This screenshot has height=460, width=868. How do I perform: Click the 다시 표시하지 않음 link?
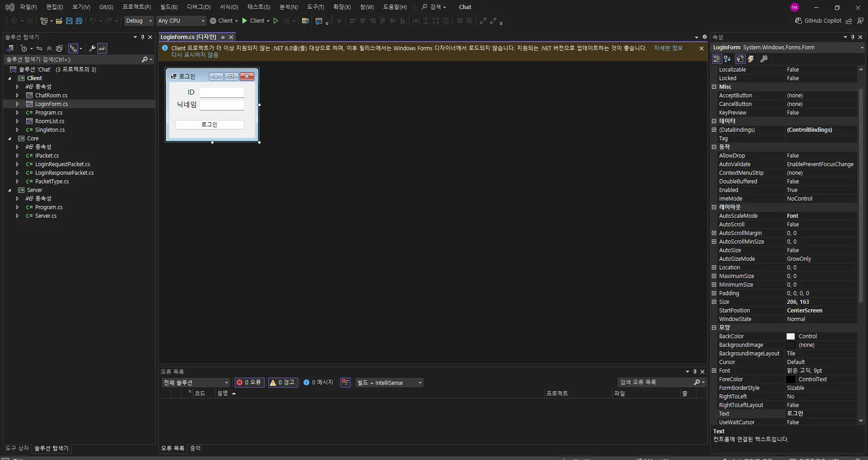tap(194, 55)
